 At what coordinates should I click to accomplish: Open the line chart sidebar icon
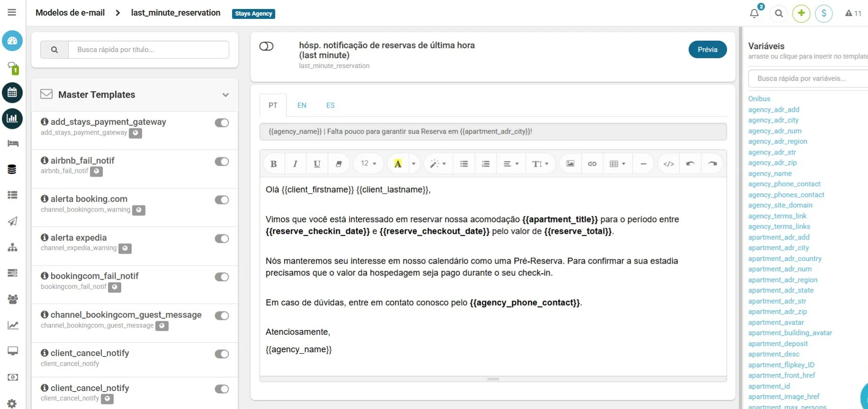tap(13, 325)
